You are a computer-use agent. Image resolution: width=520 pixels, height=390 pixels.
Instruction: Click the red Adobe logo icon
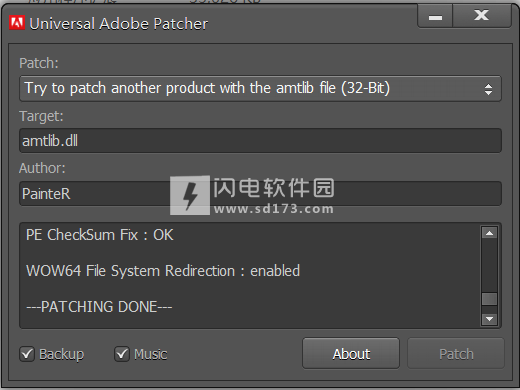point(17,23)
